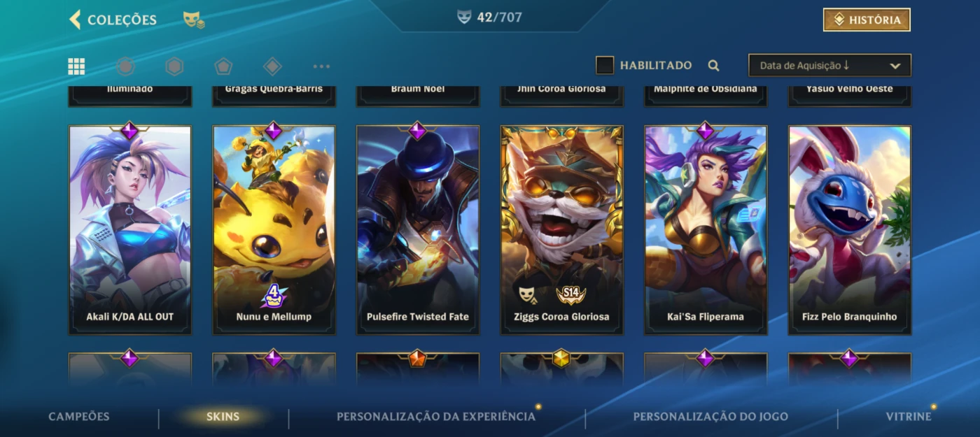980x437 pixels.
Task: Switch to Personalização da Experiência tab
Action: (436, 417)
